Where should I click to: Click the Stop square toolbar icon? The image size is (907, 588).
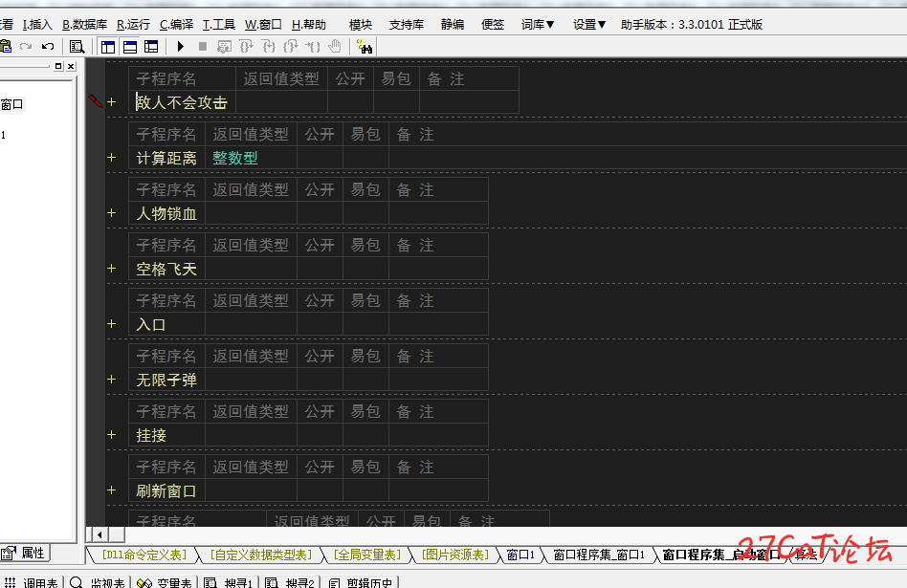[x=203, y=46]
